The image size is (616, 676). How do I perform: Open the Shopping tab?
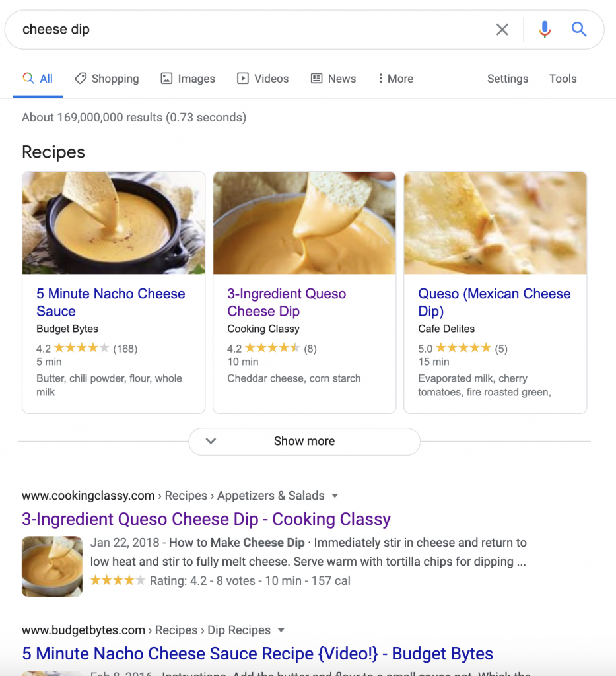[107, 79]
